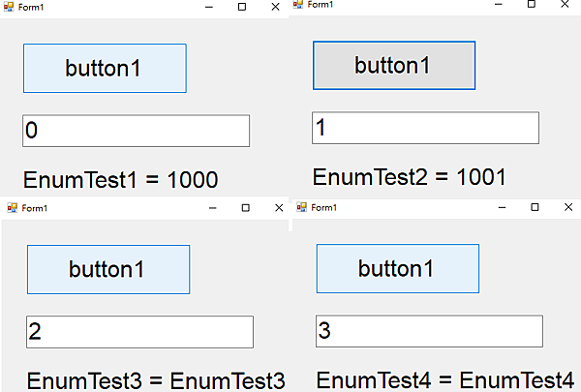Click button1 above the EnumTest1 label

[x=105, y=68]
